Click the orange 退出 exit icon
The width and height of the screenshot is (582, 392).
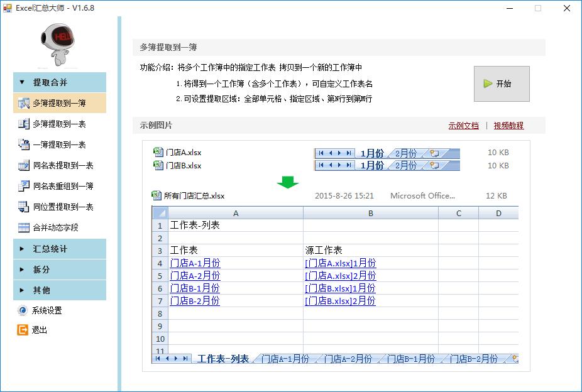[22, 330]
